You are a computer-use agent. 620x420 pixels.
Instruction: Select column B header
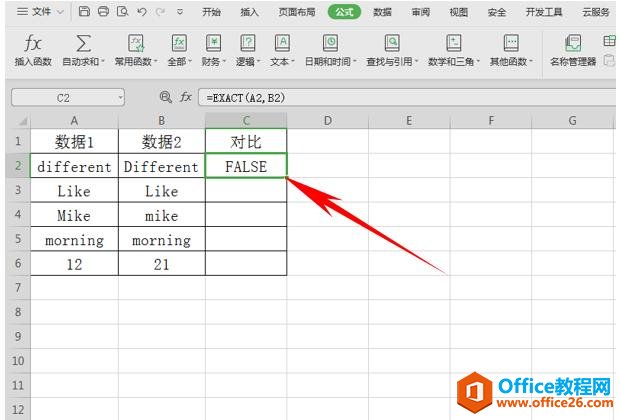[162, 121]
